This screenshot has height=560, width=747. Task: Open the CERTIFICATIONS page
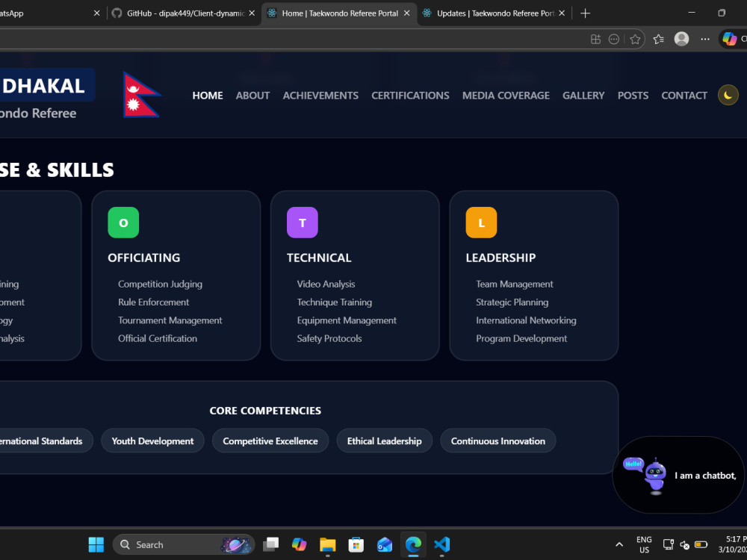[410, 96]
